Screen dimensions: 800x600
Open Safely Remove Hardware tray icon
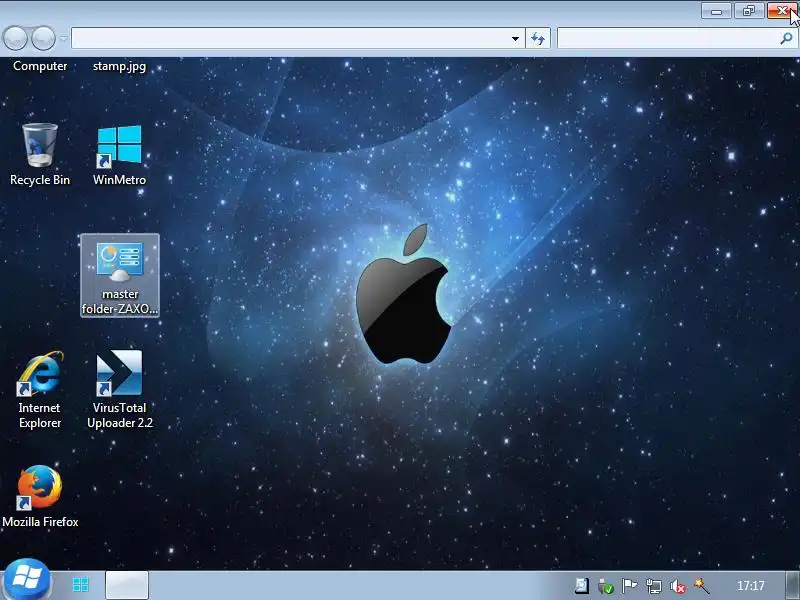click(x=606, y=586)
